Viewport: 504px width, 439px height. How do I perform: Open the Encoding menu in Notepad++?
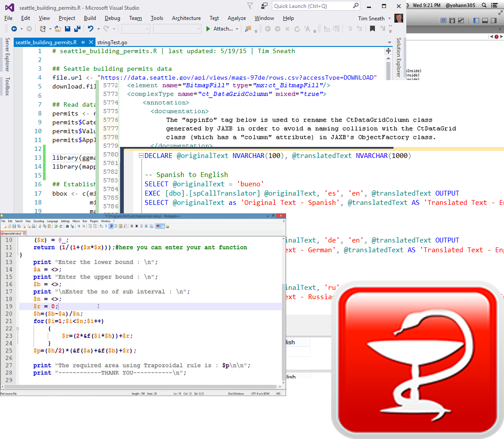click(38, 221)
